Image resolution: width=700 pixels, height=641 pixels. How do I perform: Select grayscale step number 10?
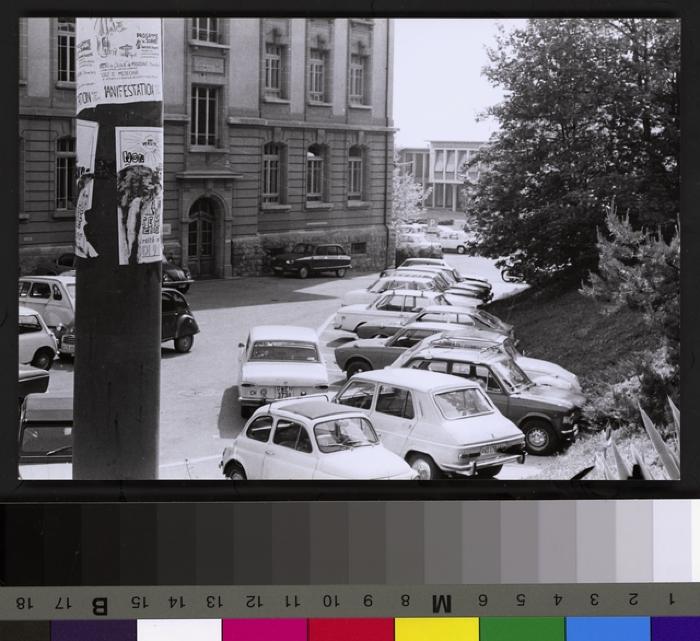click(329, 602)
